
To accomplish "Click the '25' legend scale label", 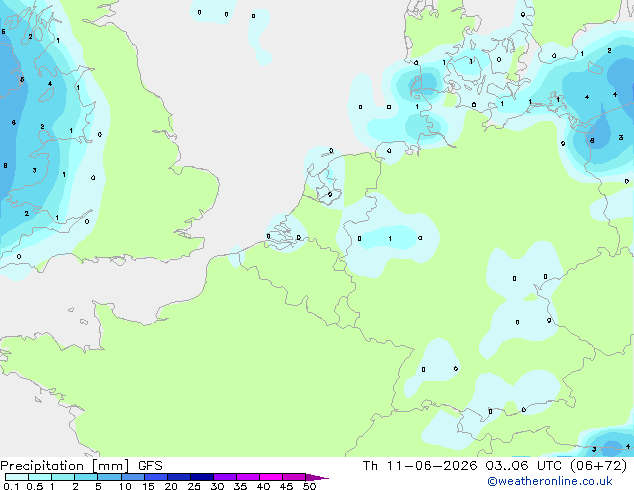I will (x=194, y=486).
